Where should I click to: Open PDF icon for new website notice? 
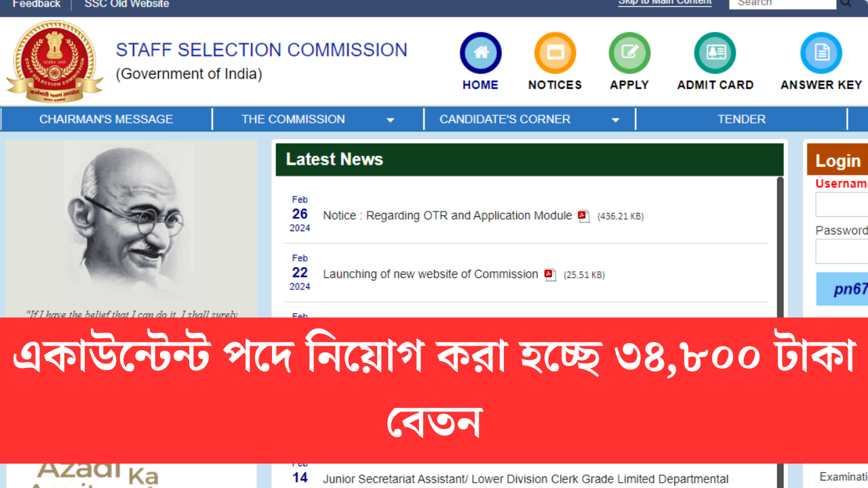tap(550, 274)
